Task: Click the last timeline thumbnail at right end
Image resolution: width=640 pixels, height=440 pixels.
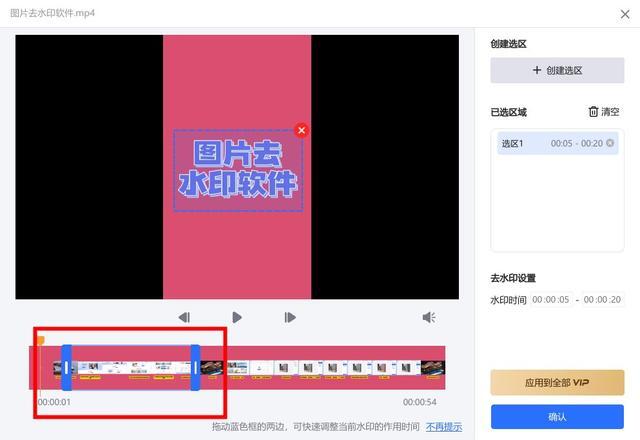Action: pos(433,368)
